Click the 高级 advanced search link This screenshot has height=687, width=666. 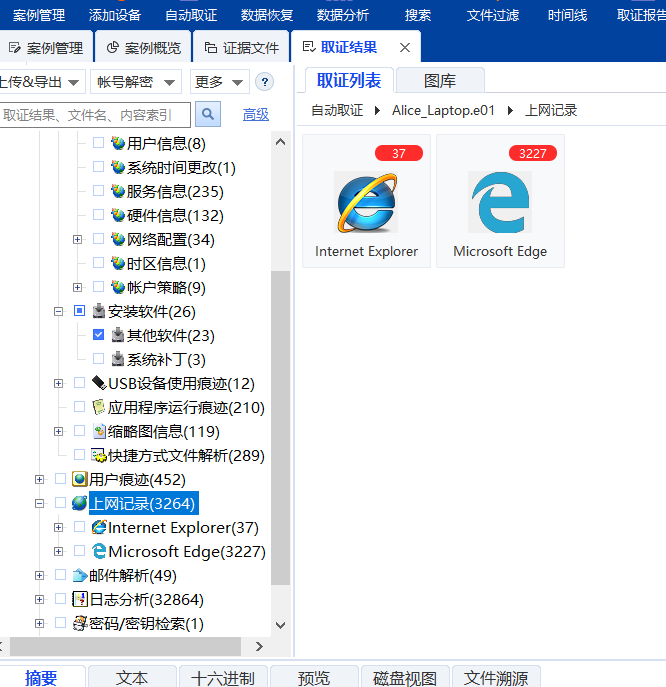point(256,114)
